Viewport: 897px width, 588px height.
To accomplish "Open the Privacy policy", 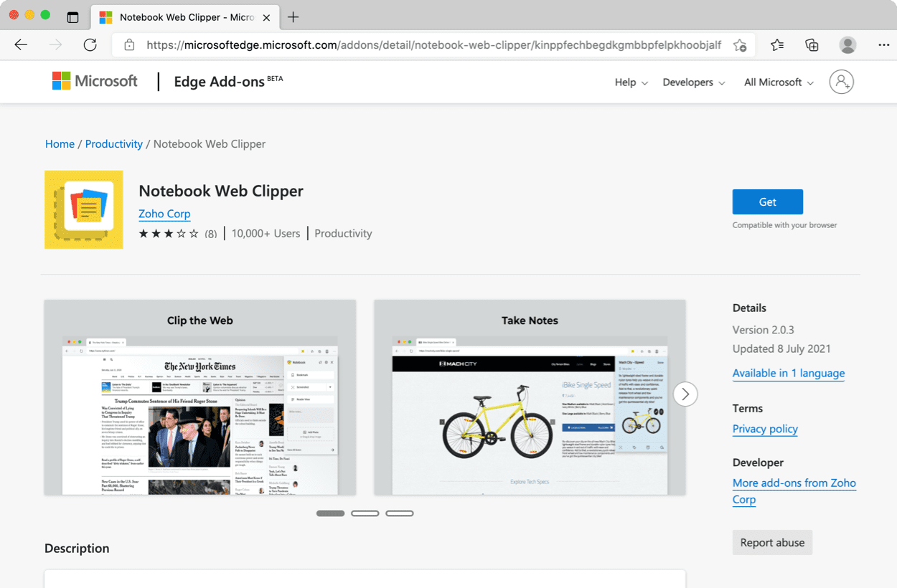I will tap(765, 429).
